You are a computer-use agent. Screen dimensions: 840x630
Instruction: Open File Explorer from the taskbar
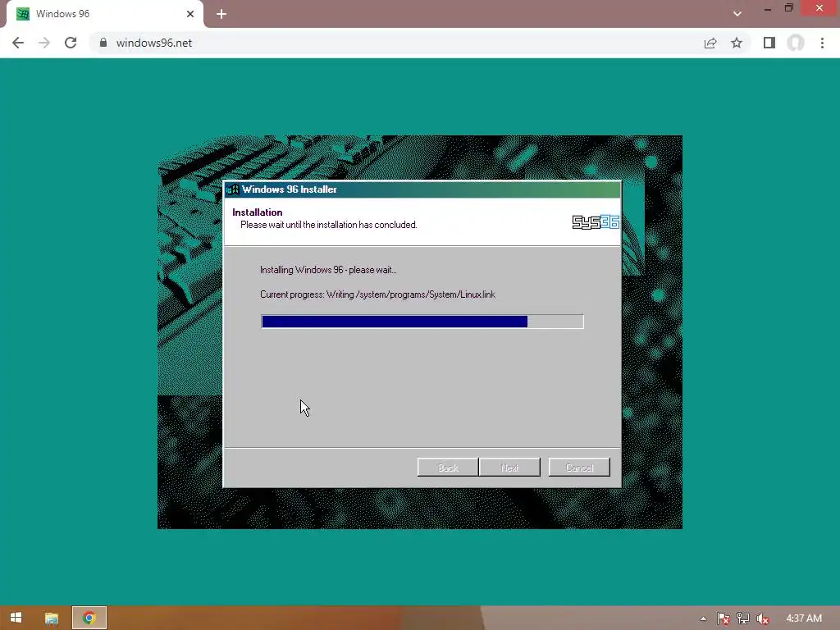coord(52,618)
